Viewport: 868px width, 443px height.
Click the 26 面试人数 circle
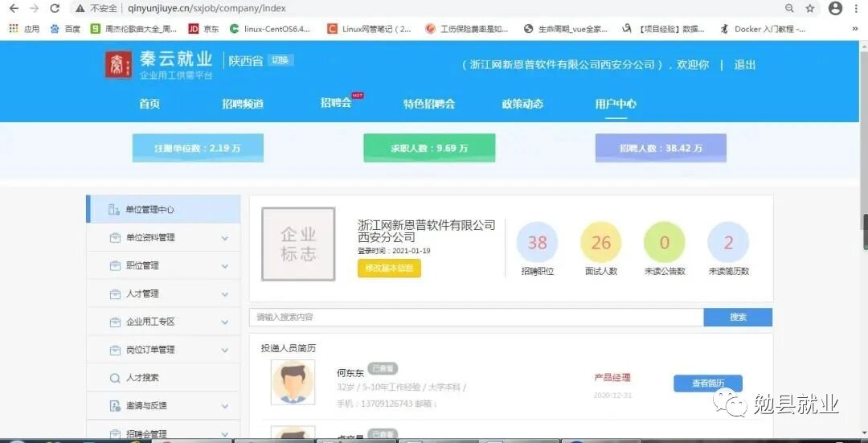tap(601, 243)
